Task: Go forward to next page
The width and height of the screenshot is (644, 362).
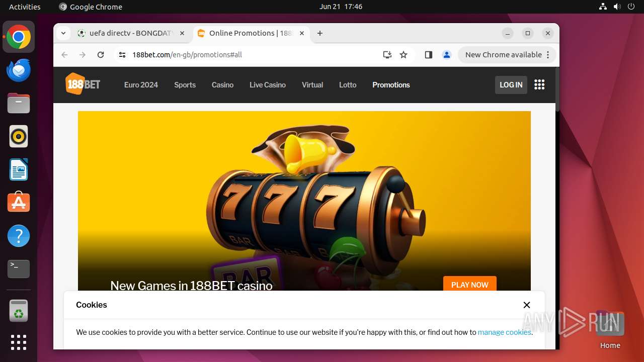Action: click(x=83, y=55)
